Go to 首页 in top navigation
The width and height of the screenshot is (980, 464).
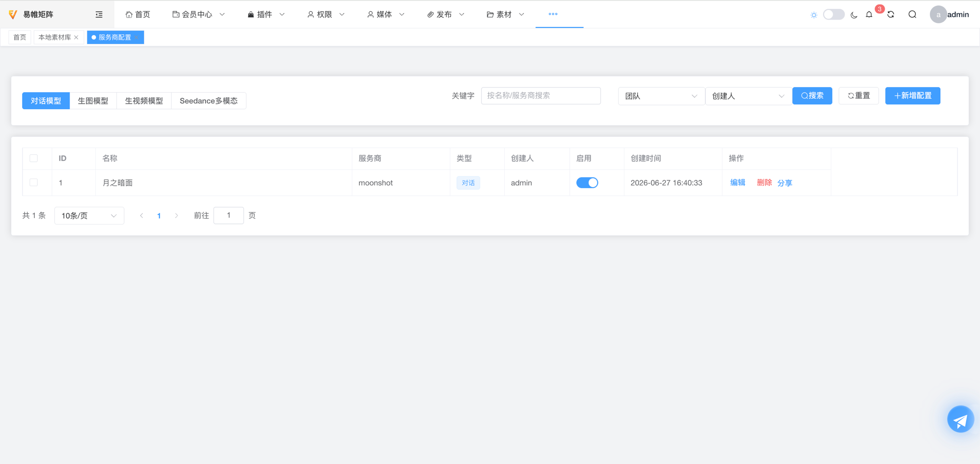click(x=138, y=15)
